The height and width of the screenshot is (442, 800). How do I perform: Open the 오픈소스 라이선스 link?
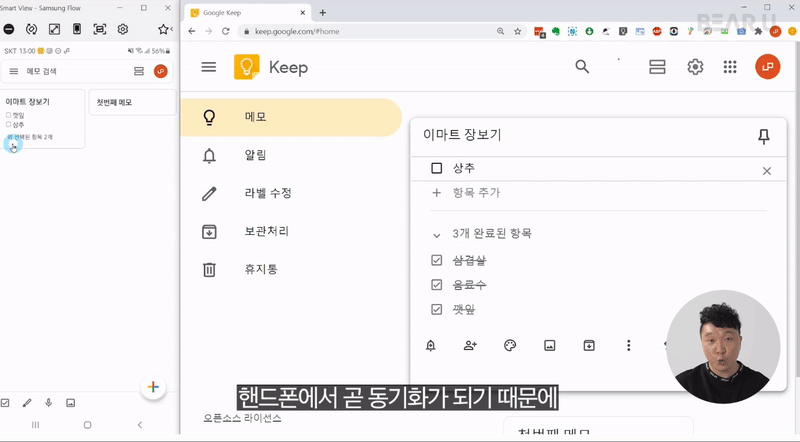pyautogui.click(x=242, y=418)
